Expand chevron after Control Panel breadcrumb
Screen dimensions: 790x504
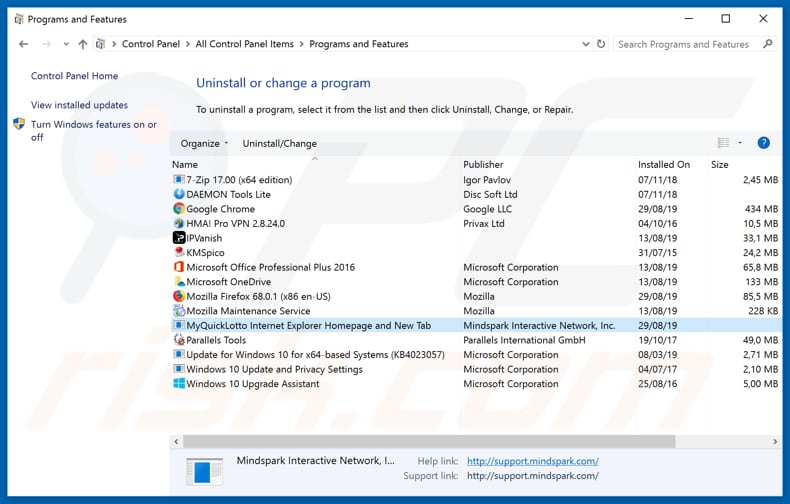(x=187, y=44)
